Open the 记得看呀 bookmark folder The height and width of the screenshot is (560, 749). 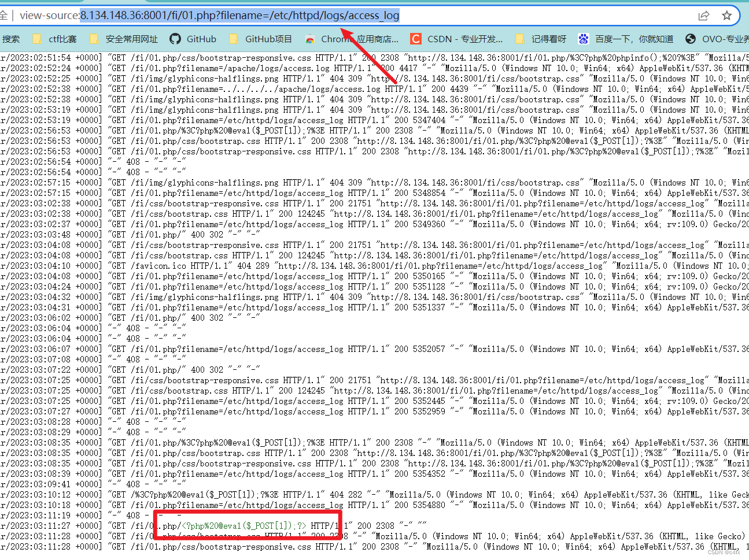(541, 39)
